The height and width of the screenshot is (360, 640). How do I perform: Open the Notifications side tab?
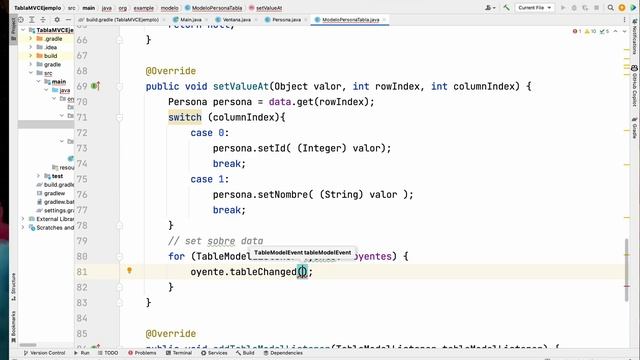pyautogui.click(x=634, y=37)
